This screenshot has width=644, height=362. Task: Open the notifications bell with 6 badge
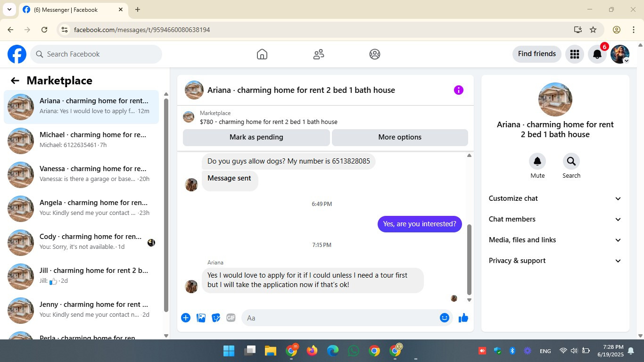click(597, 54)
